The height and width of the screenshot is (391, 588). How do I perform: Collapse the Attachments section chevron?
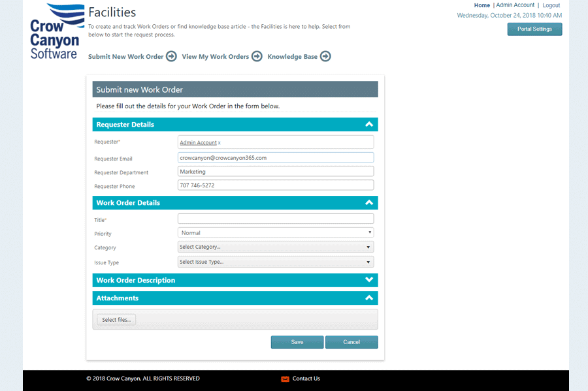(x=369, y=298)
